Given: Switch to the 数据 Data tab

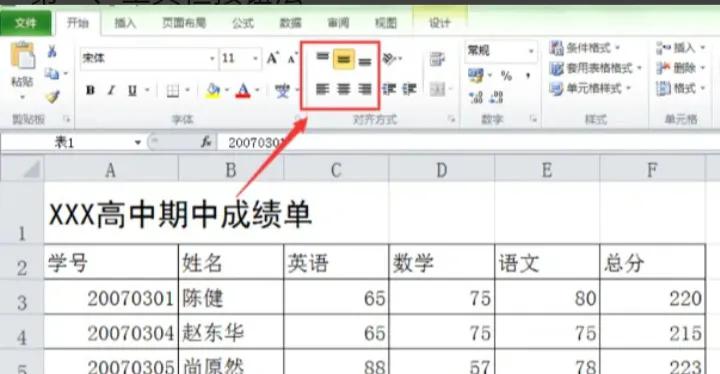Looking at the screenshot, I should [x=291, y=23].
